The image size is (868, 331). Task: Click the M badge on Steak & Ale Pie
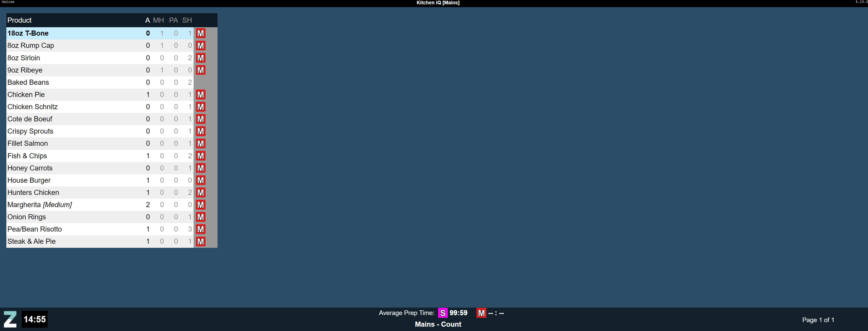point(200,241)
